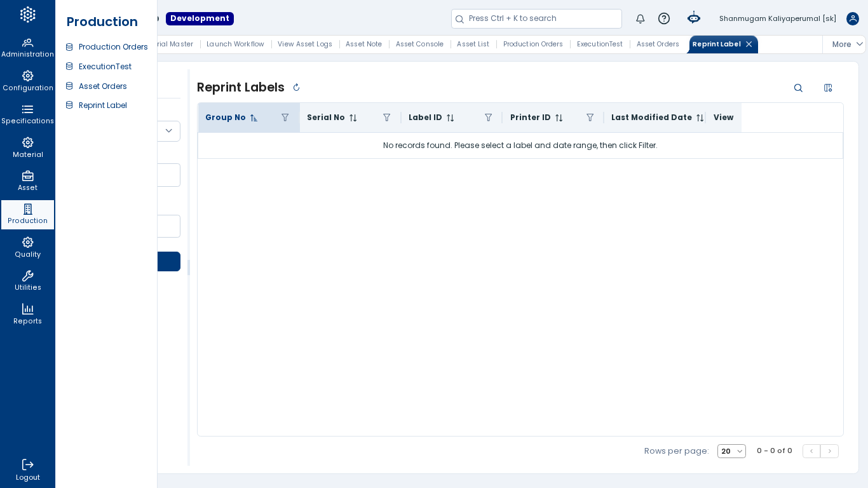Switch to the Asset List tab

[473, 44]
